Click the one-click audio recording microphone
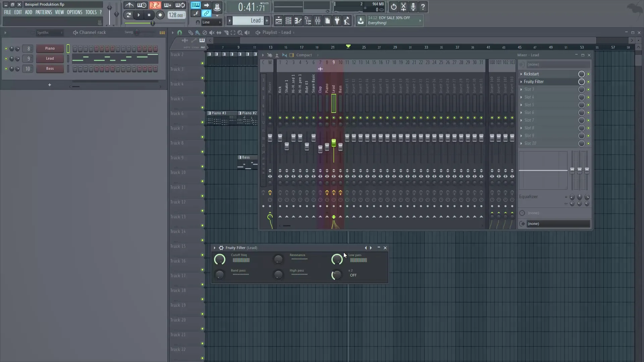This screenshot has height=362, width=644. [x=413, y=7]
